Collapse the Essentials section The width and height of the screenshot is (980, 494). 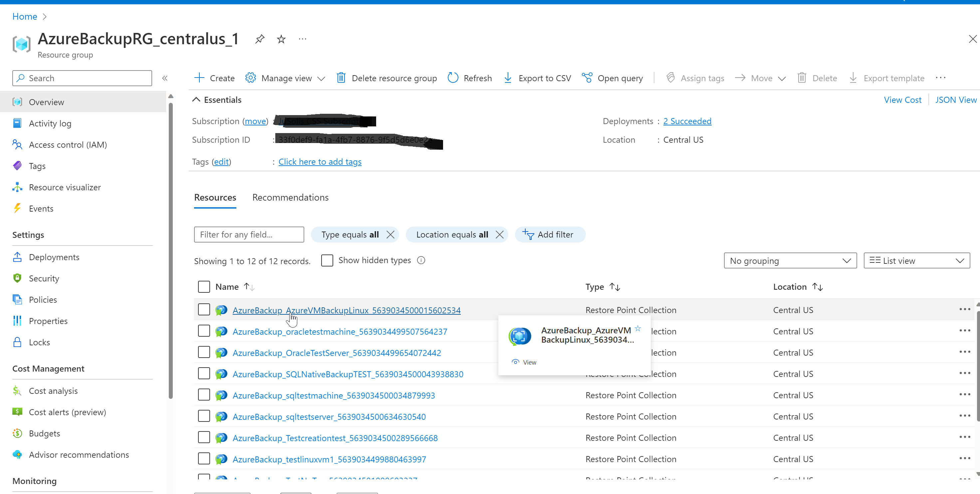click(x=196, y=100)
